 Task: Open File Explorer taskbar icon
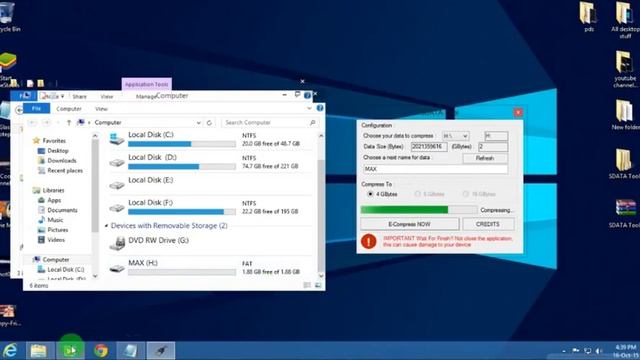(x=38, y=351)
